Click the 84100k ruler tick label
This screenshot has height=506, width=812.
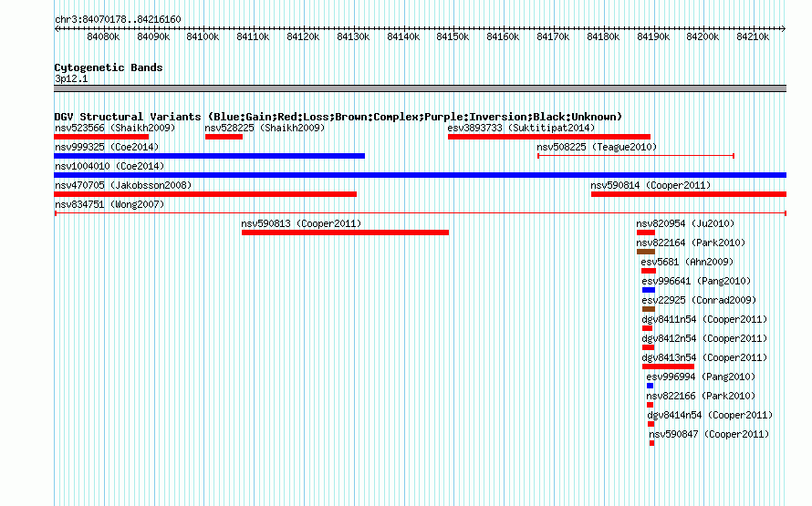(203, 36)
